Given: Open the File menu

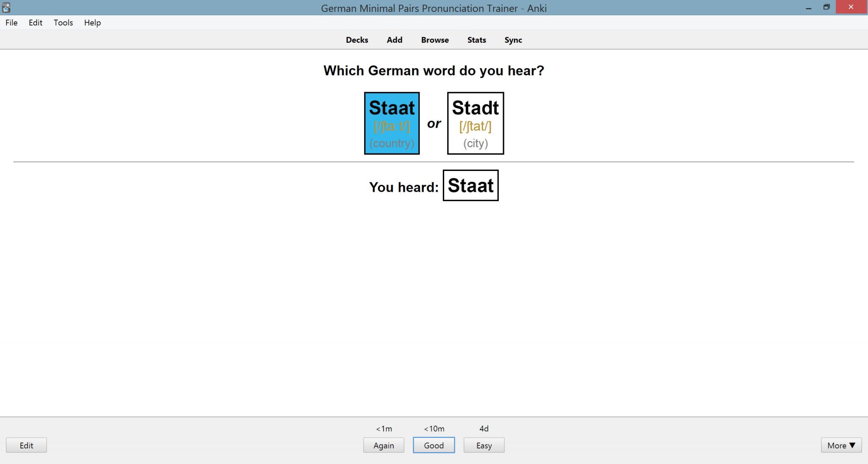Looking at the screenshot, I should click(x=11, y=22).
